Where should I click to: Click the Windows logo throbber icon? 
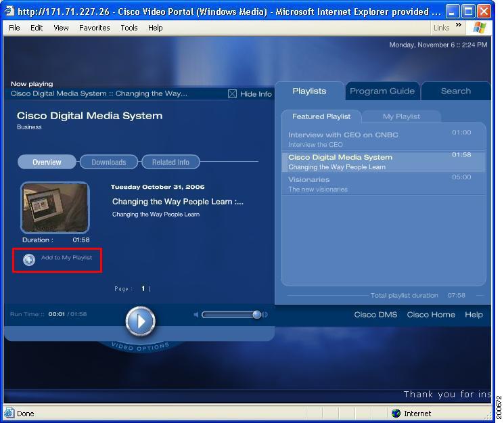click(479, 28)
